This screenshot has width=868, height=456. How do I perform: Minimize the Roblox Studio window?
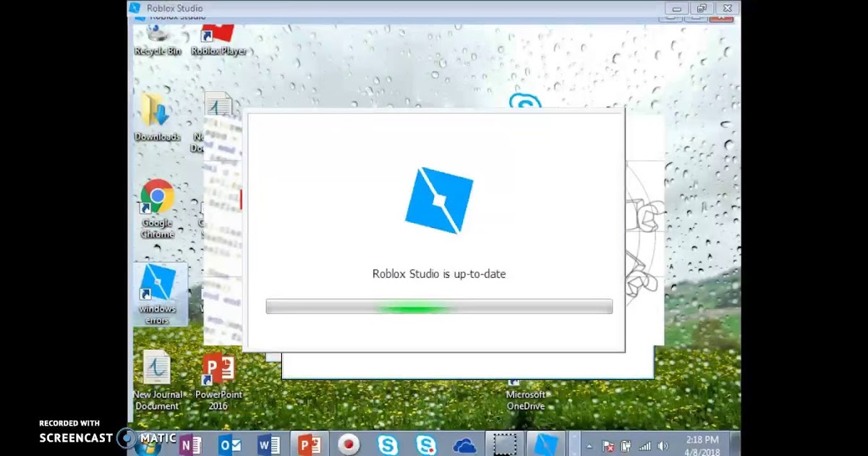pos(677,8)
